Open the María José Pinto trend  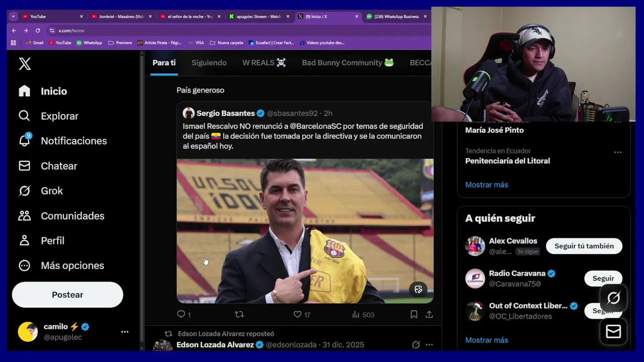point(495,130)
